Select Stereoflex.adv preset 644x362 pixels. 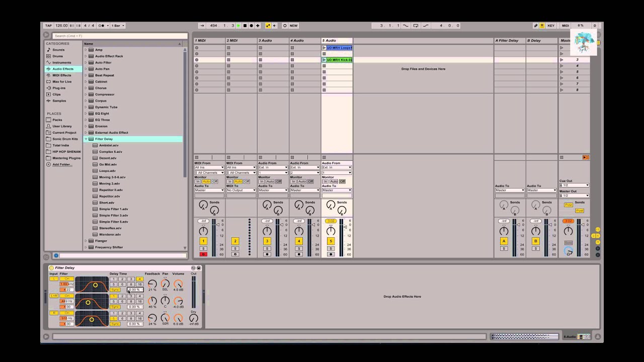click(110, 228)
